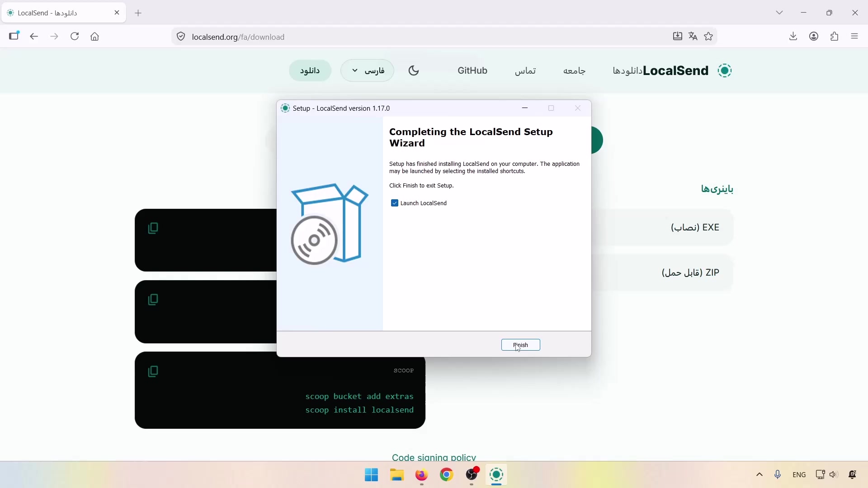Minimize the LocalSend Setup dialog

click(x=525, y=108)
